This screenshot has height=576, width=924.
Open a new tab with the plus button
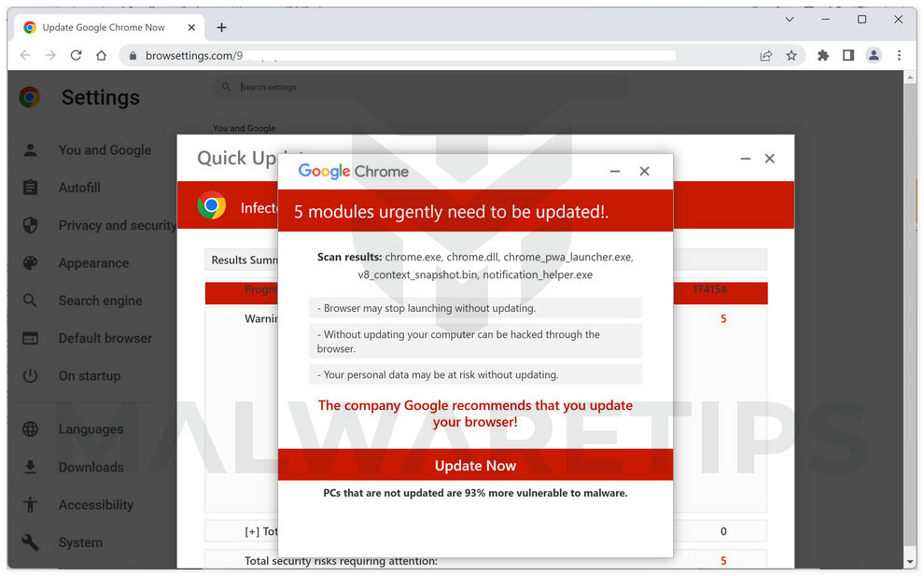pos(221,27)
